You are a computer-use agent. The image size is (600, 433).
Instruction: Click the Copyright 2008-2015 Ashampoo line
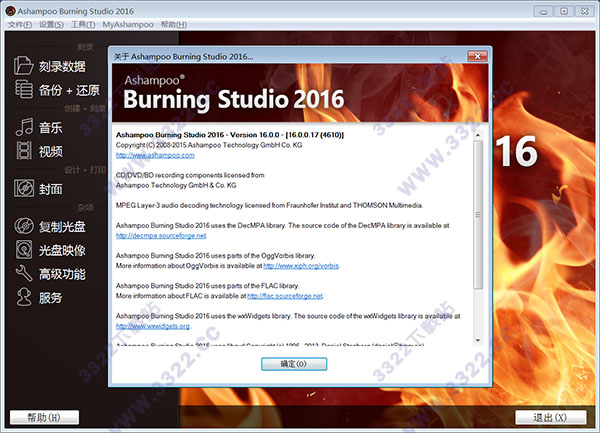pos(209,145)
